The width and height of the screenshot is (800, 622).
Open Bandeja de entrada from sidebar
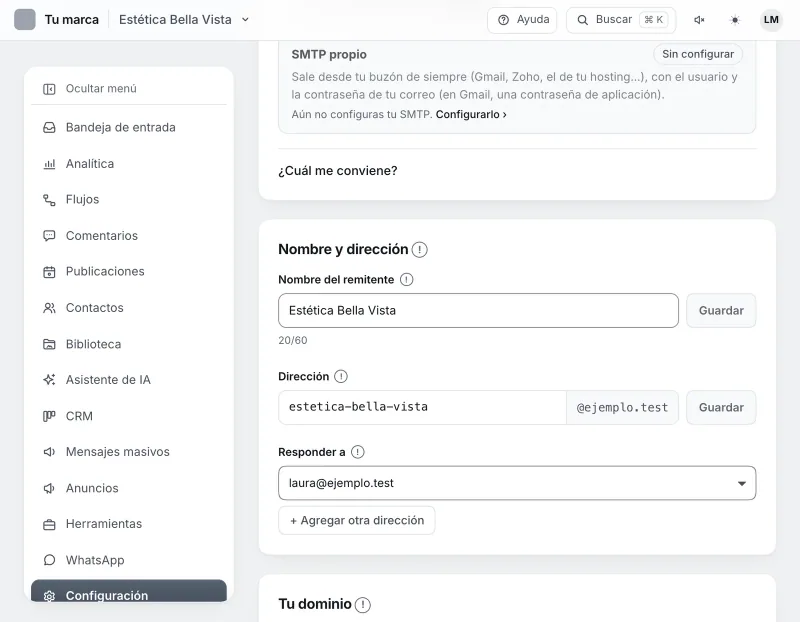click(x=129, y=128)
